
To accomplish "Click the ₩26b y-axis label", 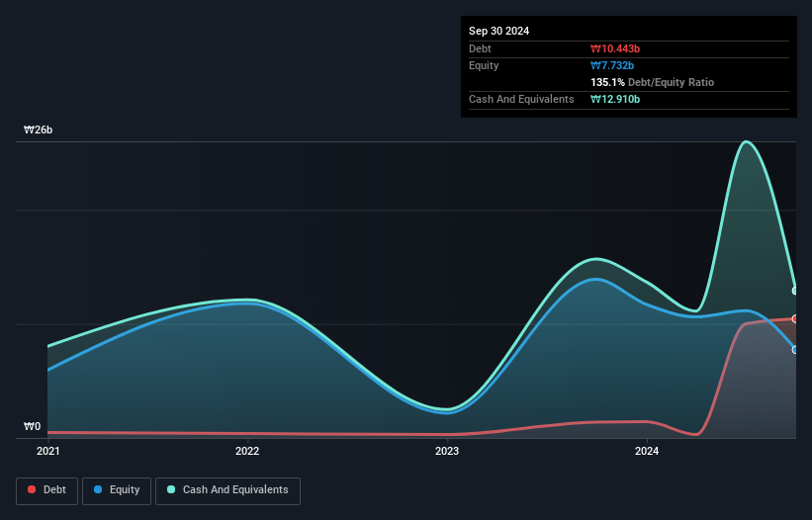I will [x=38, y=130].
